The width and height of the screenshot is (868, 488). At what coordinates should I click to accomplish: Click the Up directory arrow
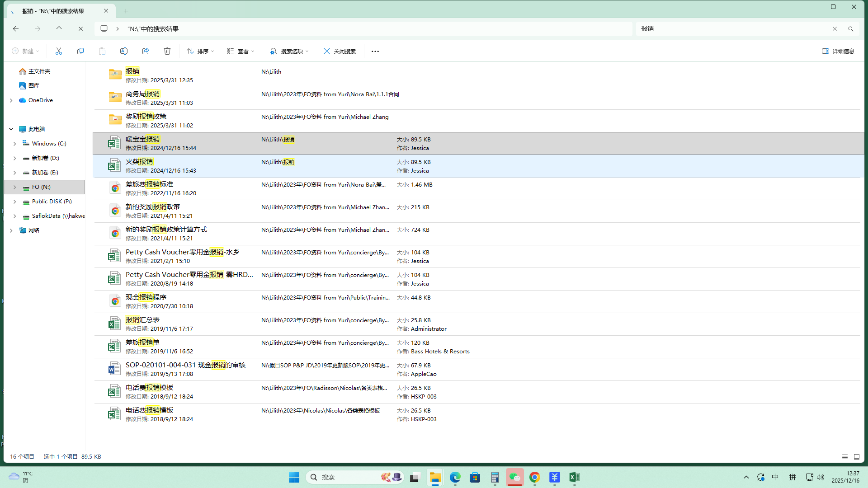click(59, 29)
